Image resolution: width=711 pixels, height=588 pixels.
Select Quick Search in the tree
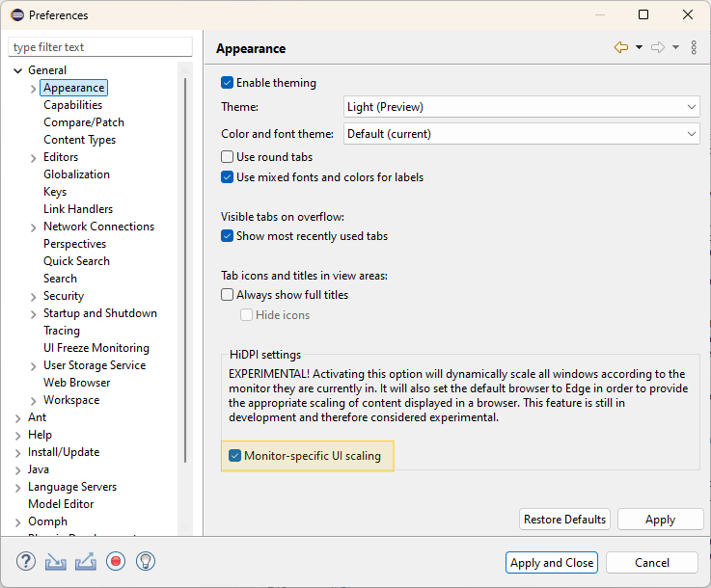click(76, 261)
